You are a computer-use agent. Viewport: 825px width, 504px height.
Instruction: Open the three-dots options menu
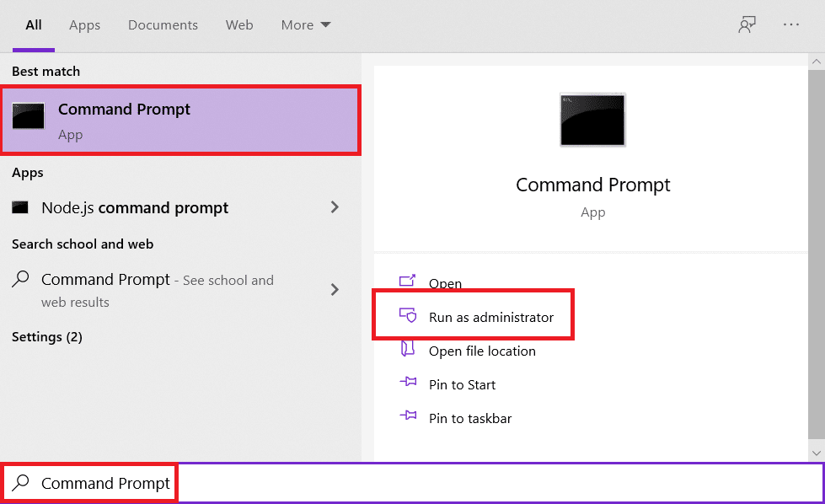click(791, 25)
